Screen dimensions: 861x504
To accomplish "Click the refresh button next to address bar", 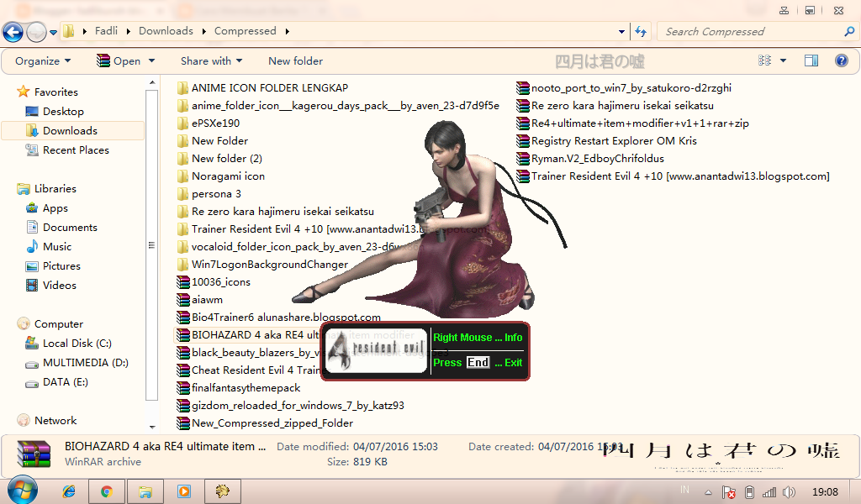I will tap(640, 31).
